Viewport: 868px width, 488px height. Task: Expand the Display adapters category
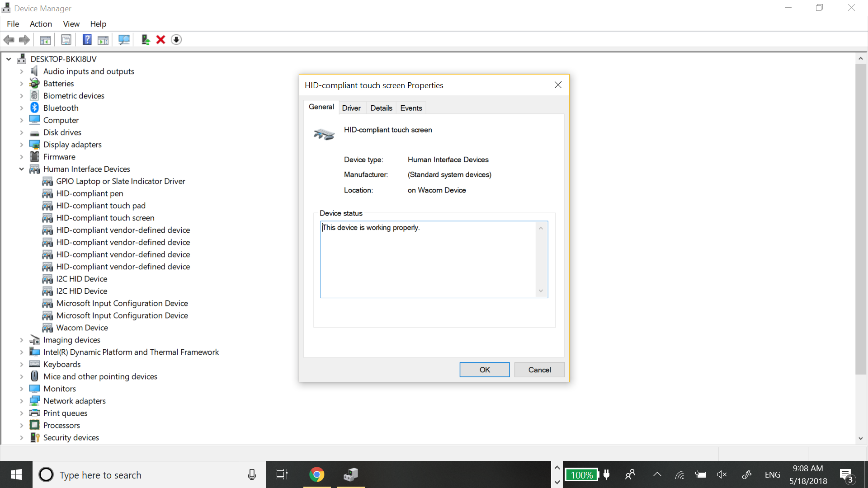click(21, 145)
